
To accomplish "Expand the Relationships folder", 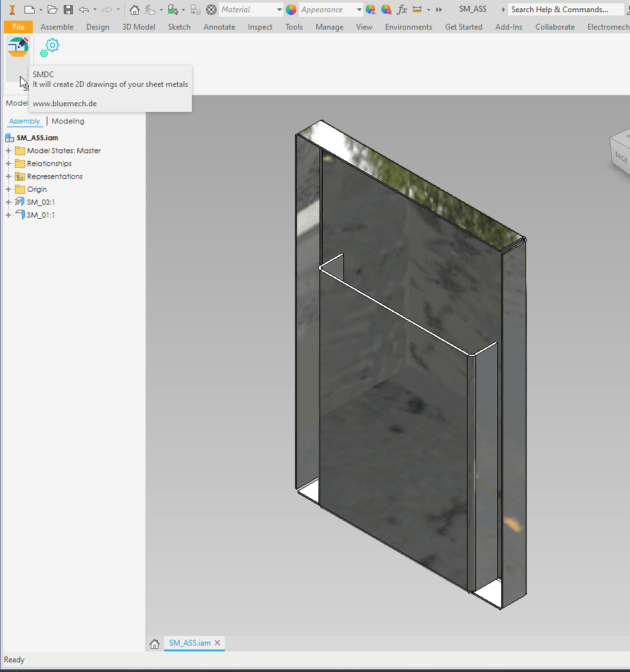I will point(8,163).
